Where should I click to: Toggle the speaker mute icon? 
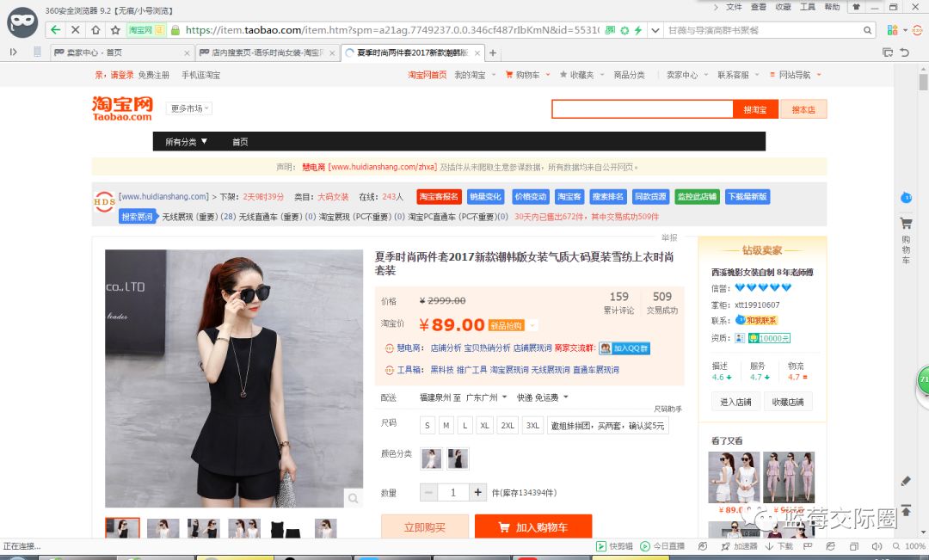[x=877, y=545]
